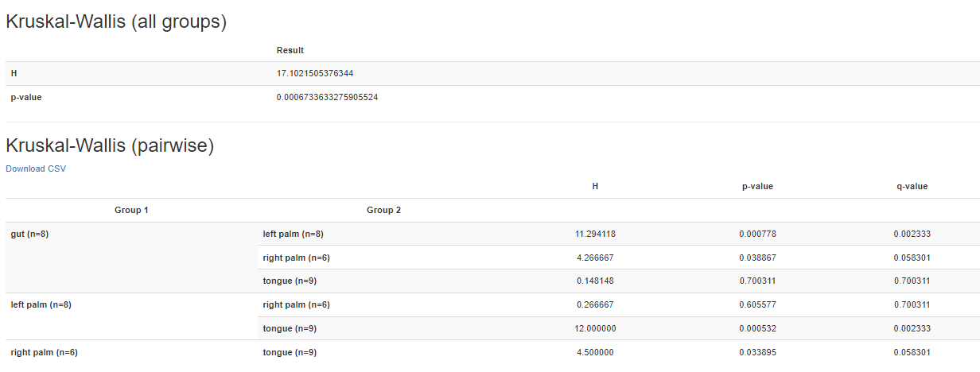Image resolution: width=980 pixels, height=372 pixels.
Task: Click the Kruskal-Wallis (pairwise) heading
Action: [x=110, y=145]
